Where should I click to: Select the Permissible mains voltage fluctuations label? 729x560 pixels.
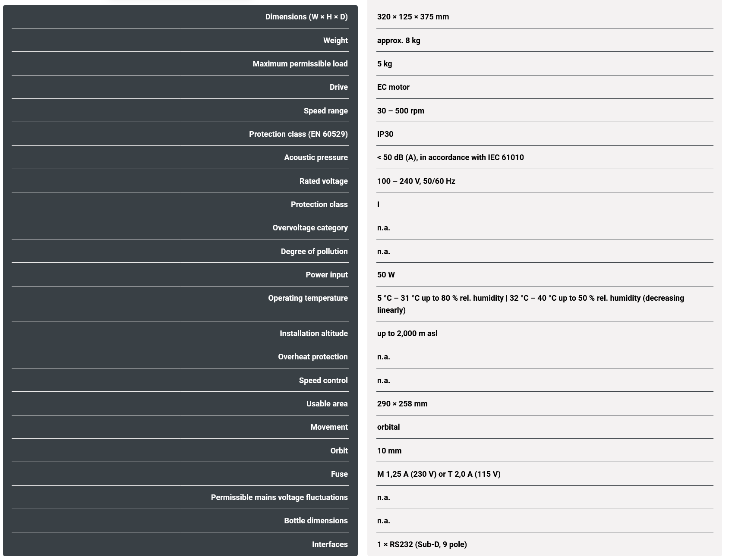click(x=279, y=497)
